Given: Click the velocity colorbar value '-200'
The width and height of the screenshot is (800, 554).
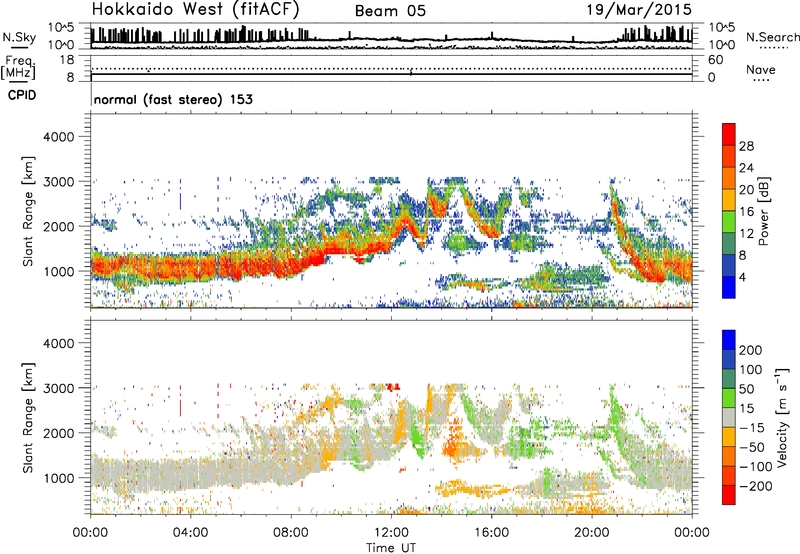Looking at the screenshot, I should point(755,487).
